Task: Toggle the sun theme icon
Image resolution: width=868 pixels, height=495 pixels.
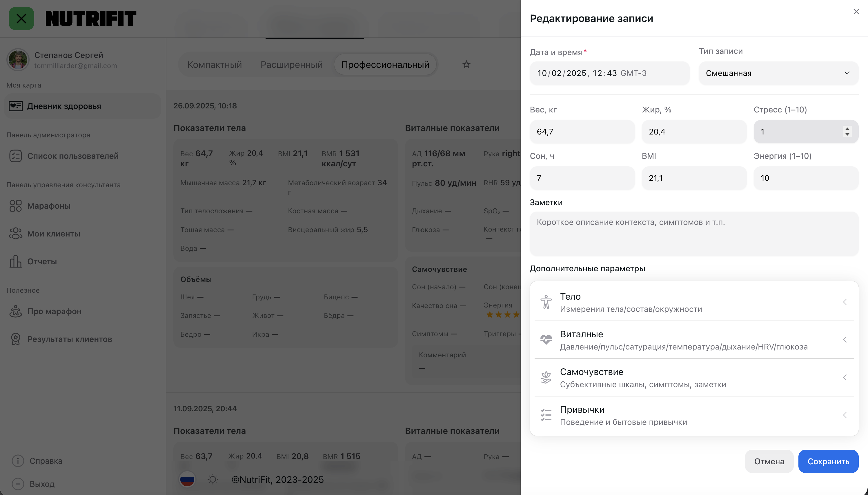Action: pos(213,479)
